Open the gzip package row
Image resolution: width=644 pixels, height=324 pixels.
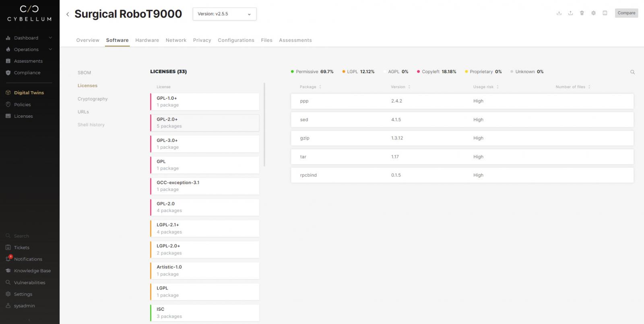[x=462, y=138]
